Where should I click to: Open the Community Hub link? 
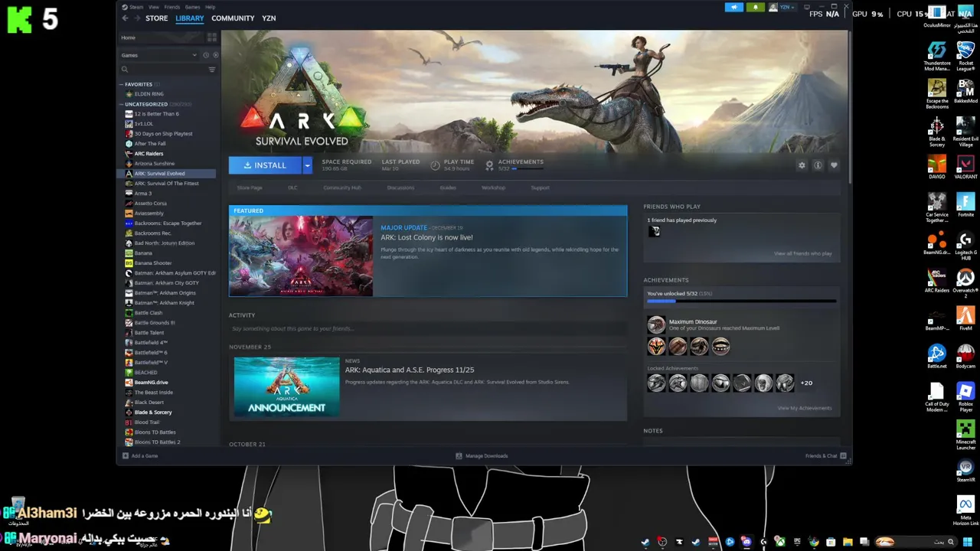342,187
